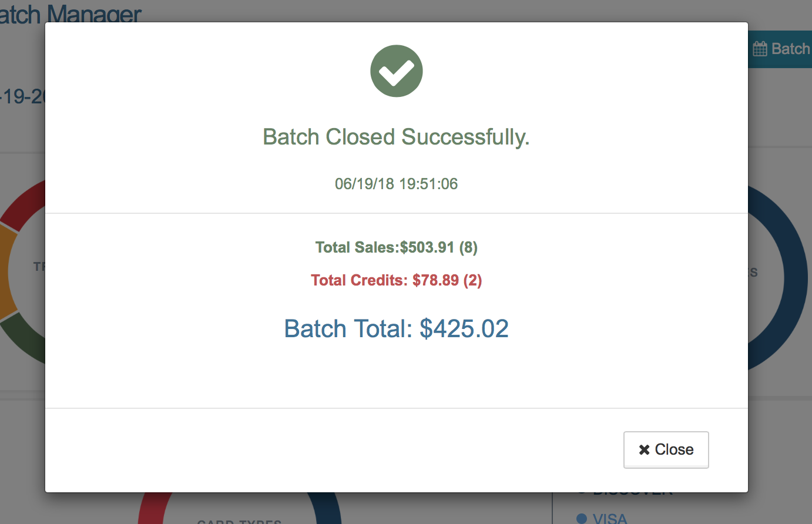Click the timestamp 06/19/18 19:51:06
812x524 pixels.
click(396, 184)
